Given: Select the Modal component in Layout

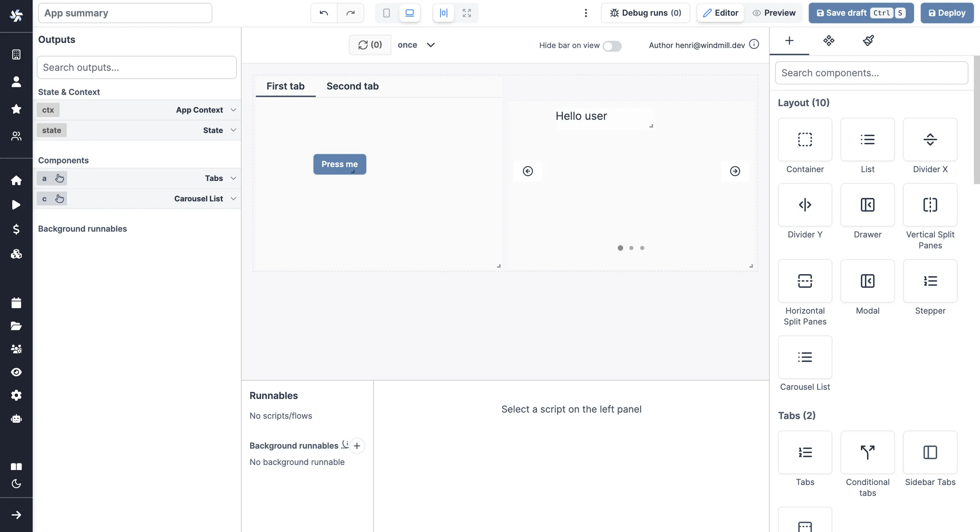Looking at the screenshot, I should tap(867, 281).
